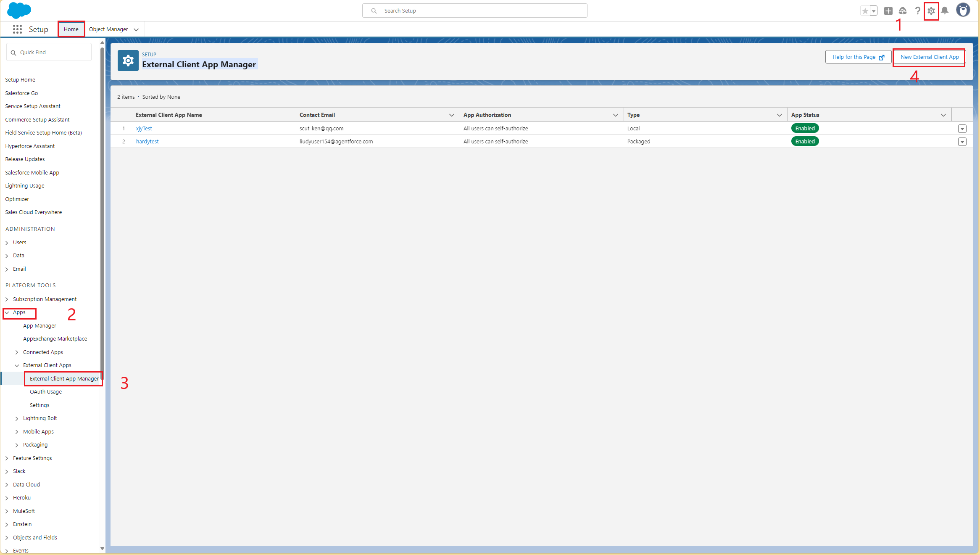Open Settings under External Client Apps
The height and width of the screenshot is (555, 980).
pos(40,405)
